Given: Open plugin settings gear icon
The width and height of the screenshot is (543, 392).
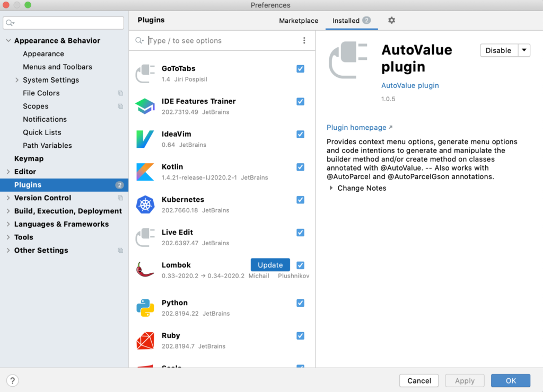Looking at the screenshot, I should click(x=391, y=21).
